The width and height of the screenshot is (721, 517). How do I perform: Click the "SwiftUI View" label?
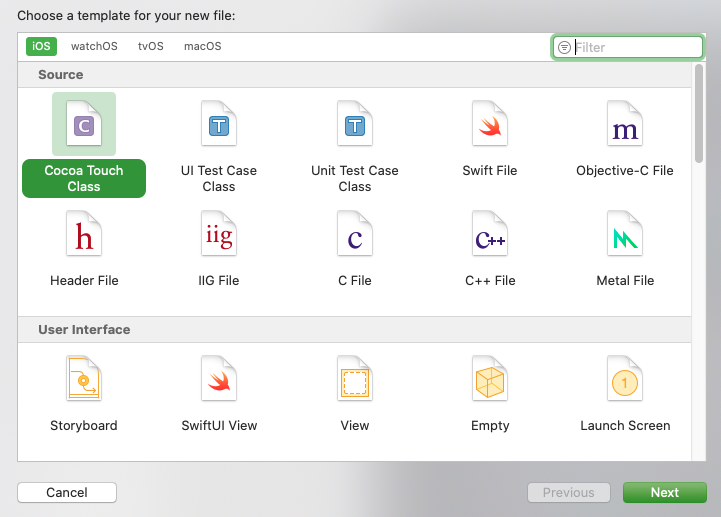[x=219, y=426]
